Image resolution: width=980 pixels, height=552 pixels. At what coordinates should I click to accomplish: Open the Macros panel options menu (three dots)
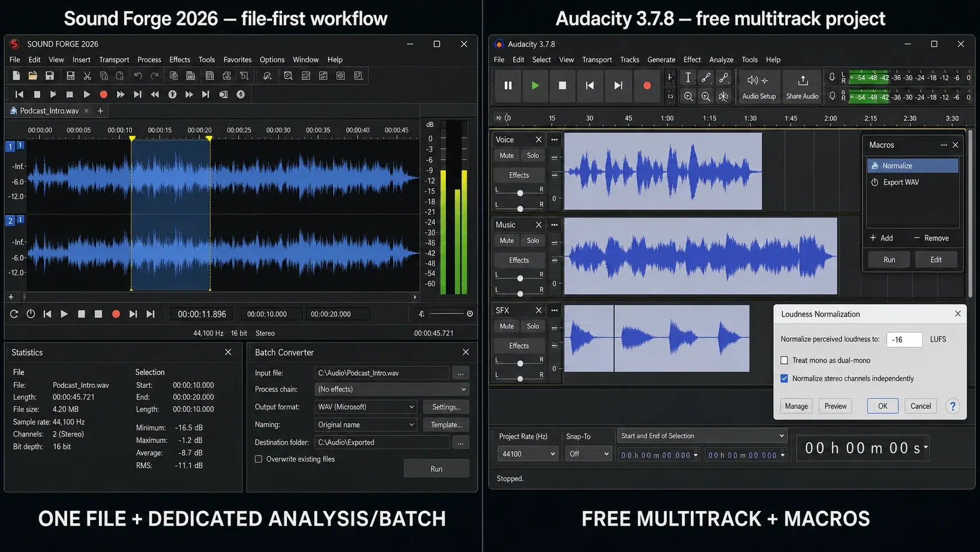pos(944,145)
